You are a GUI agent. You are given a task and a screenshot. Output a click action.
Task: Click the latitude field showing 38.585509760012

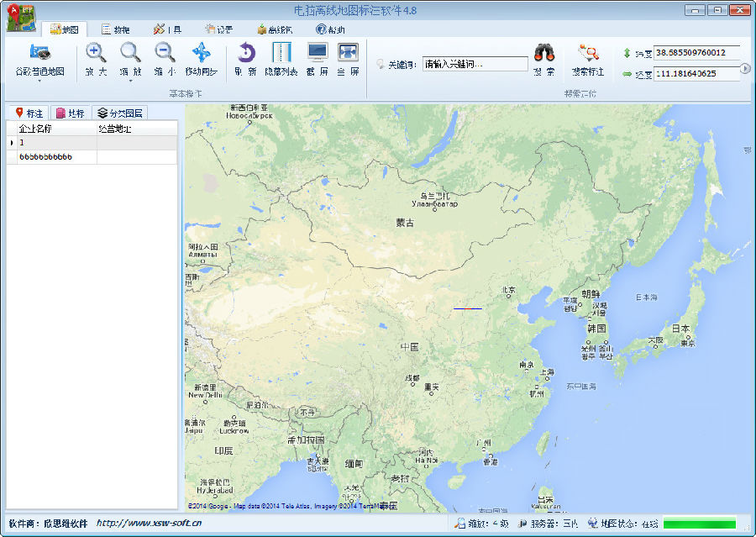click(696, 53)
